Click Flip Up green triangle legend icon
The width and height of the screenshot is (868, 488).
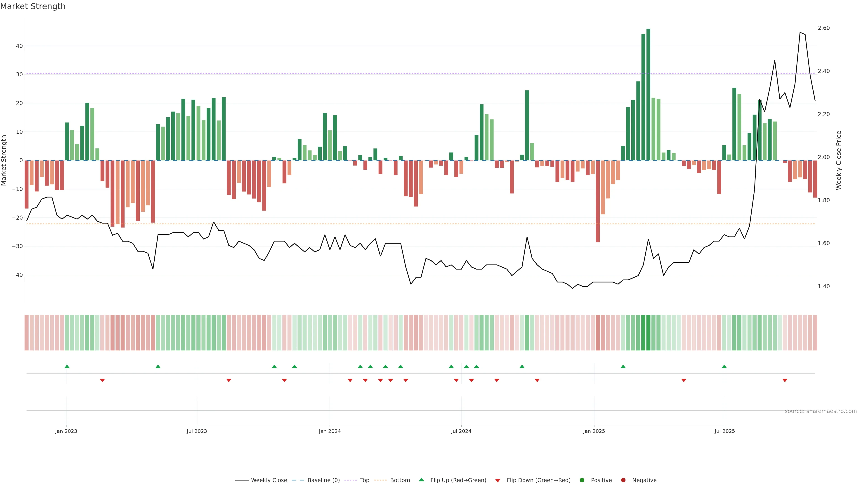[x=421, y=480]
